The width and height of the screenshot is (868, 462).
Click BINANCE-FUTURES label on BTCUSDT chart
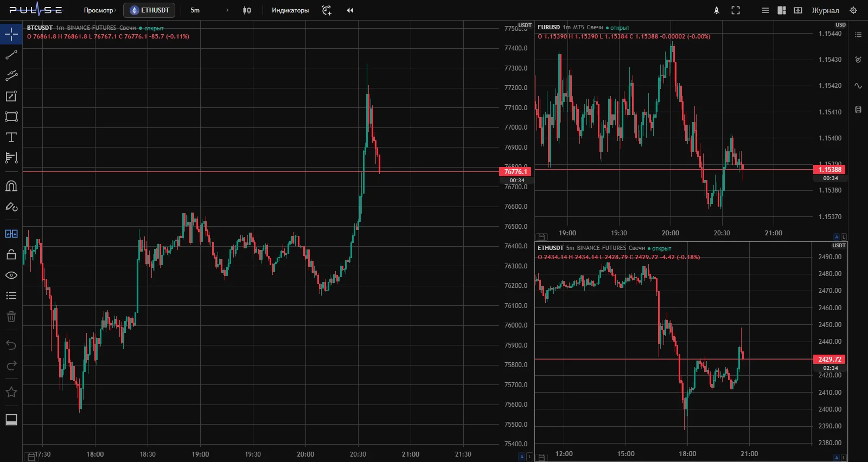tap(92, 28)
